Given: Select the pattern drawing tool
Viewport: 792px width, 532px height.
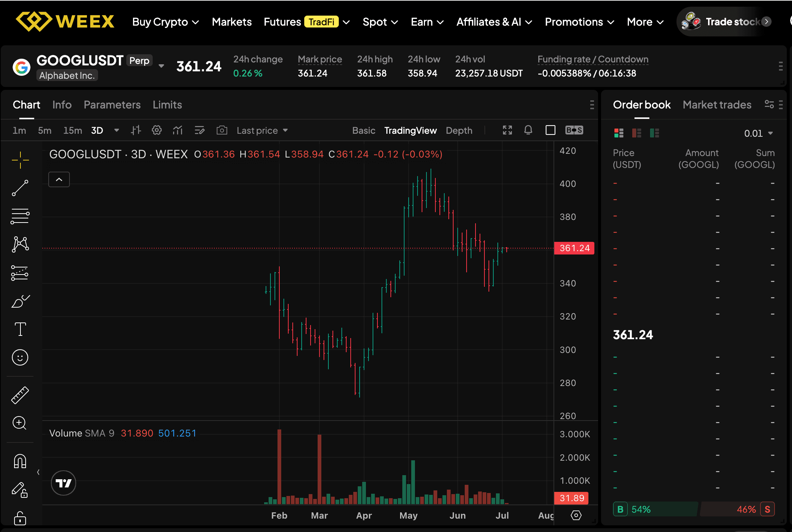Looking at the screenshot, I should click(x=20, y=244).
